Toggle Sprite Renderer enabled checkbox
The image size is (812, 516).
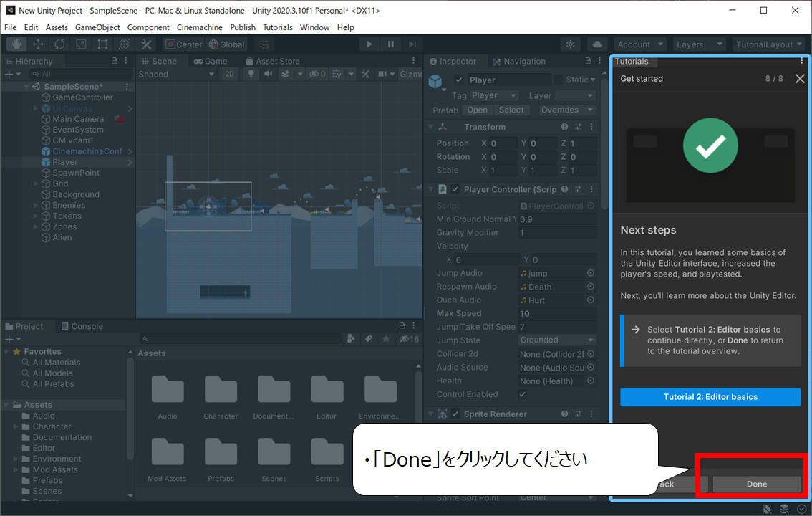pyautogui.click(x=455, y=414)
